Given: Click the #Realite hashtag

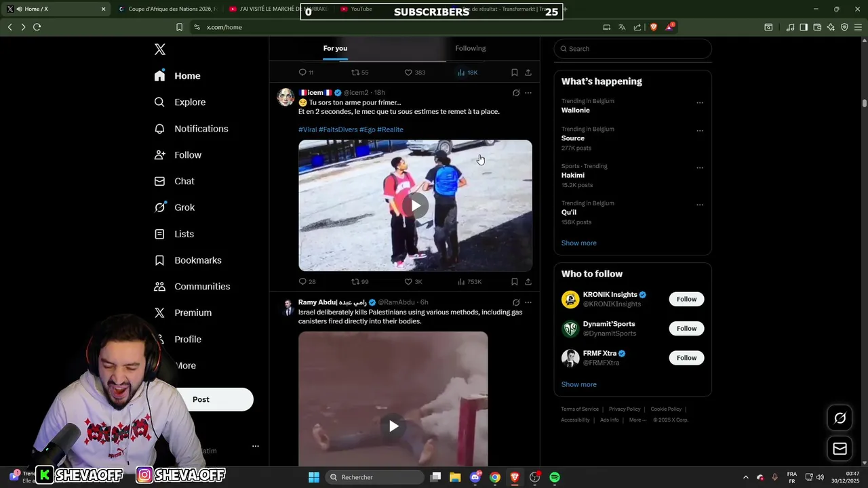Looking at the screenshot, I should click(390, 129).
